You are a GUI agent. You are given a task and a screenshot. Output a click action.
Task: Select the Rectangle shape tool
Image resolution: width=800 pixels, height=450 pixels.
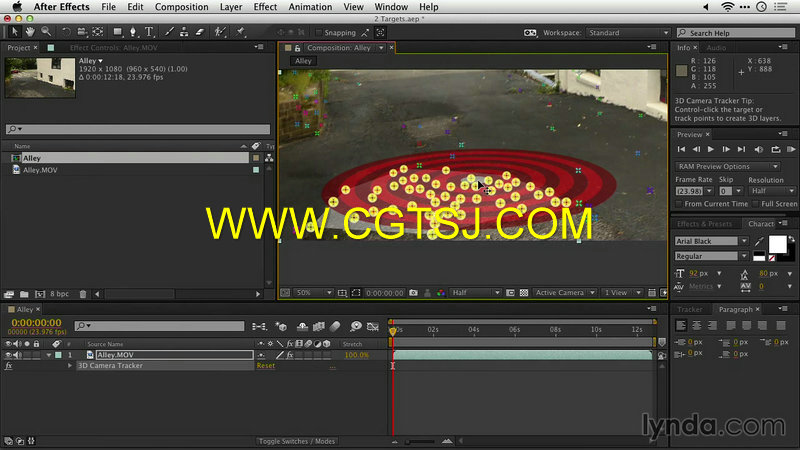tap(117, 32)
